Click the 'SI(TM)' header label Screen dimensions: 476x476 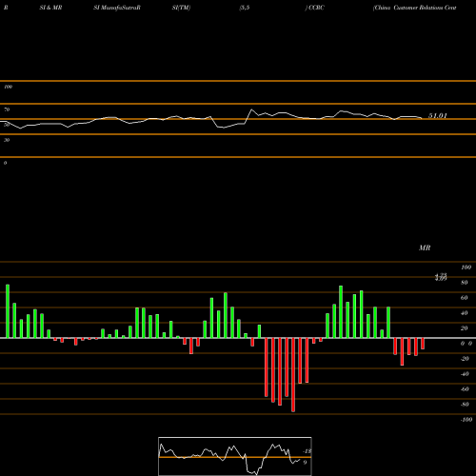coord(181,8)
